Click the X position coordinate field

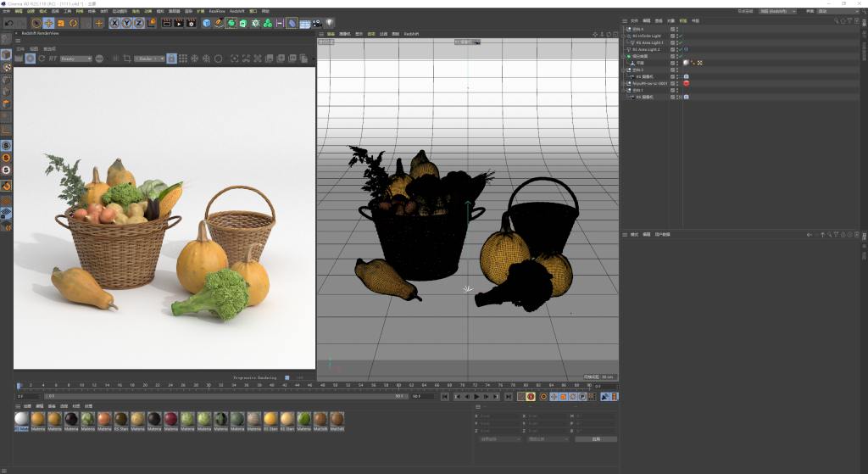(498, 415)
